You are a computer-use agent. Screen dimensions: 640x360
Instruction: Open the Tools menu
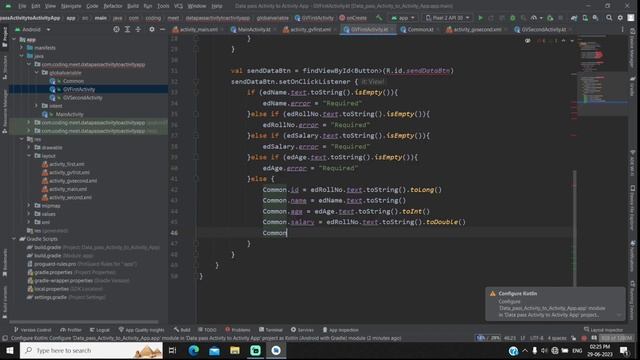[163, 6]
